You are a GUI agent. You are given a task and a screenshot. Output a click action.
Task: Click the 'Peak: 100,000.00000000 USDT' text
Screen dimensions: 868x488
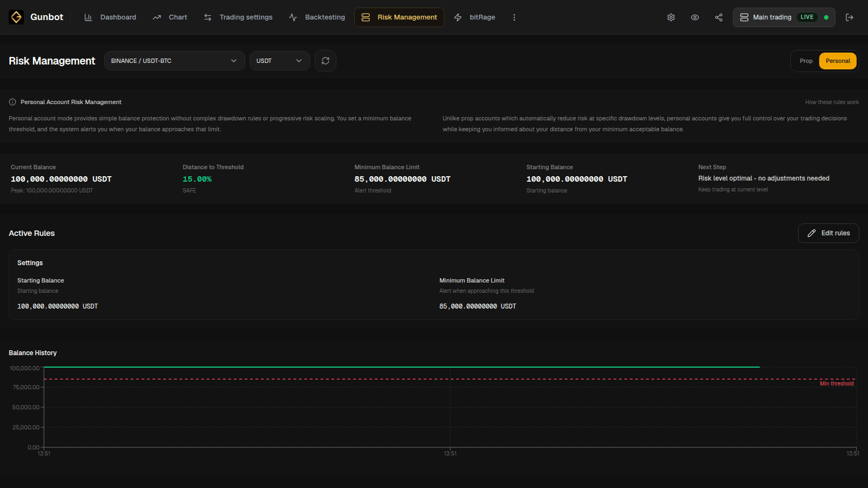(52, 190)
